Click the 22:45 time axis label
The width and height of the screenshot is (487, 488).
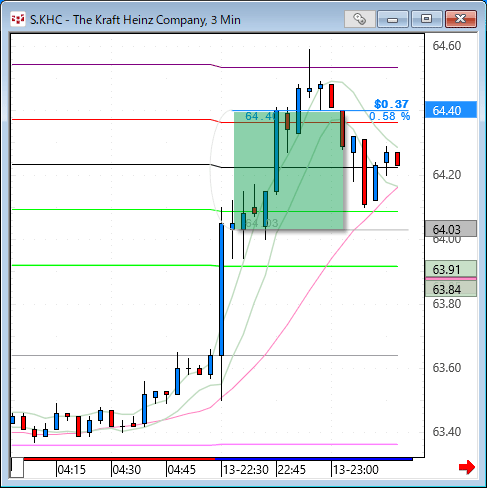[292, 470]
